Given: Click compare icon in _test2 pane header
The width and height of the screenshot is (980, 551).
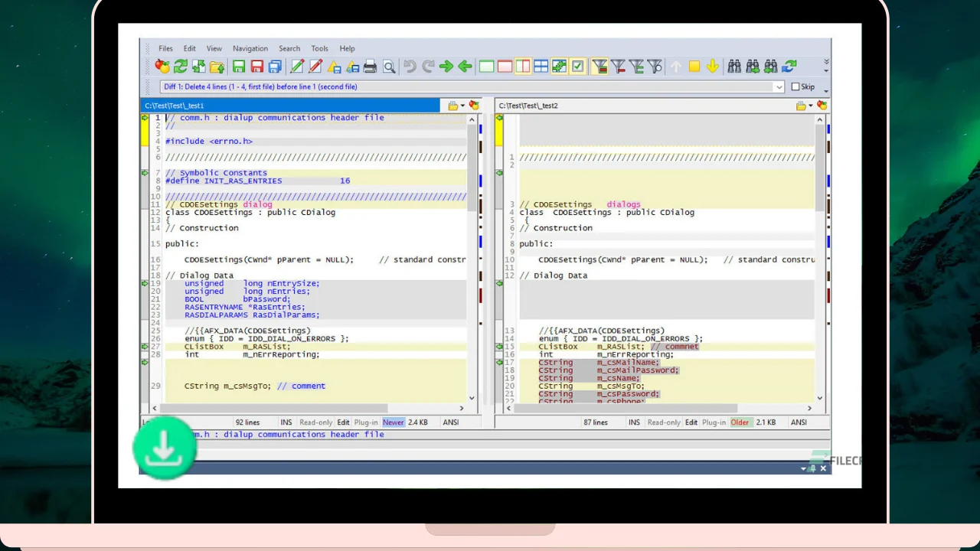Looking at the screenshot, I should [x=822, y=106].
